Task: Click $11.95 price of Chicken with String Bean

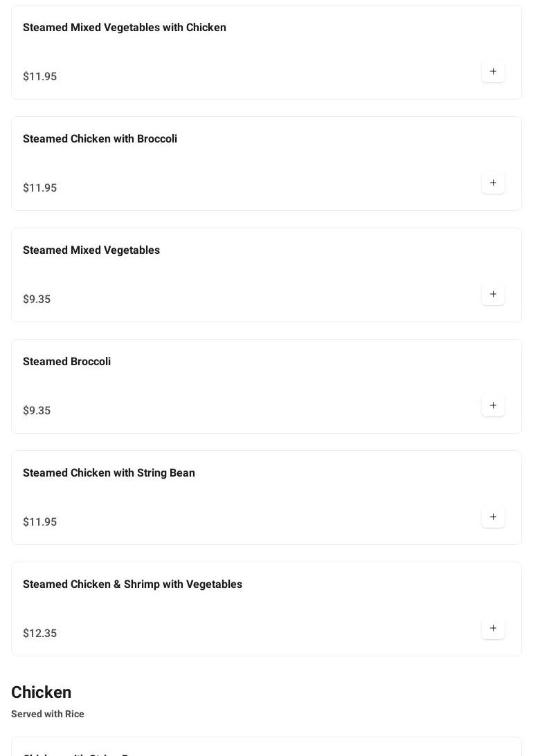Action: pos(40,522)
